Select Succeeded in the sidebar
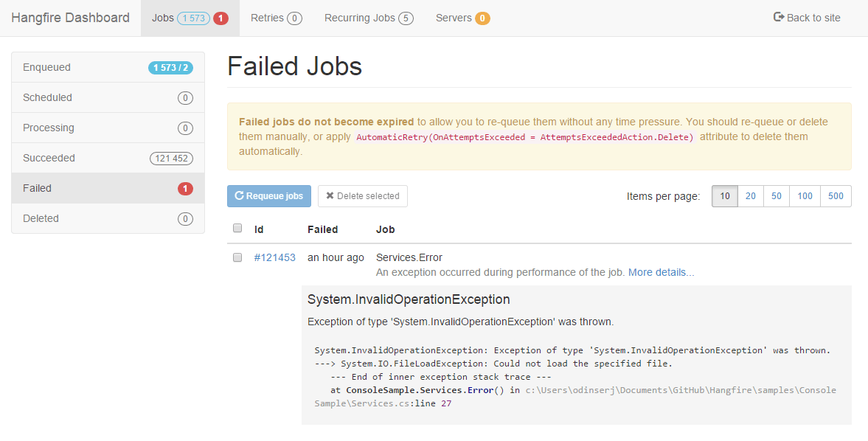868x441 pixels. point(108,159)
